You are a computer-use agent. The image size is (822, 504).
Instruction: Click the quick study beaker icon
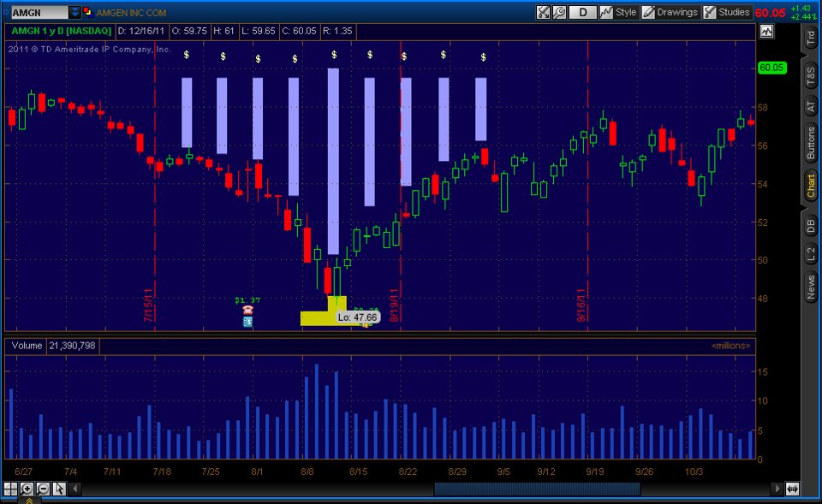pos(543,12)
